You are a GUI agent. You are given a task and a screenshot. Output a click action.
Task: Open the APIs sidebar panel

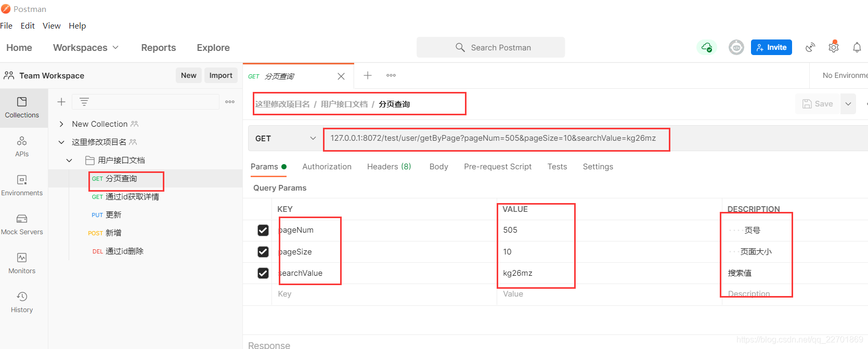pyautogui.click(x=22, y=146)
